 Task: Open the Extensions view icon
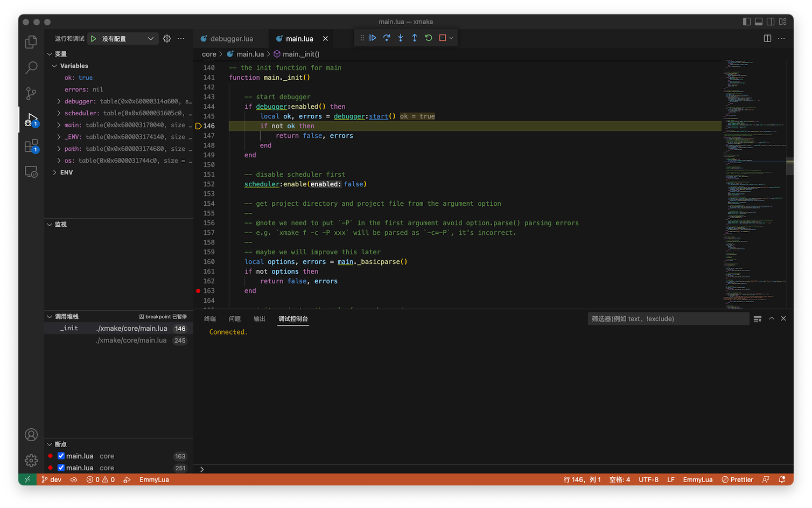click(31, 146)
